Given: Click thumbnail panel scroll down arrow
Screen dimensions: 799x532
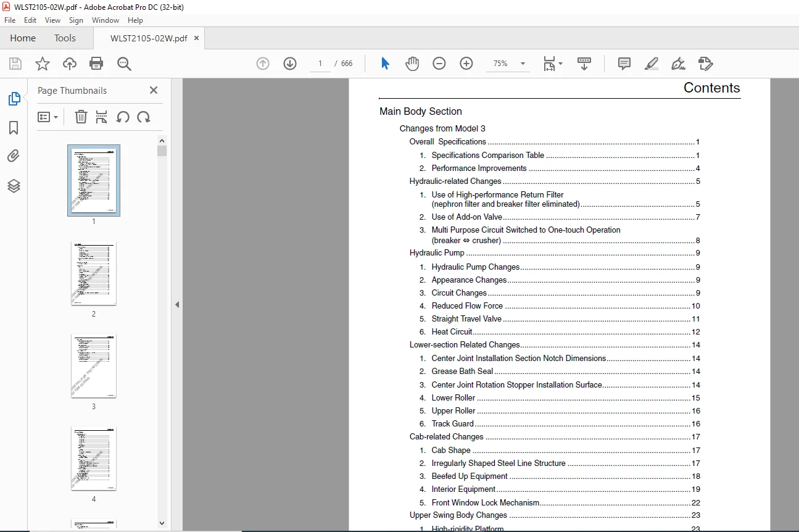Looking at the screenshot, I should click(x=162, y=523).
